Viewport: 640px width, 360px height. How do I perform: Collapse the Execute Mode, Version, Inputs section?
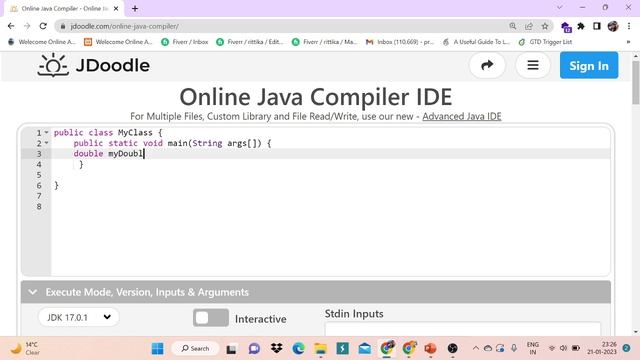click(x=33, y=292)
